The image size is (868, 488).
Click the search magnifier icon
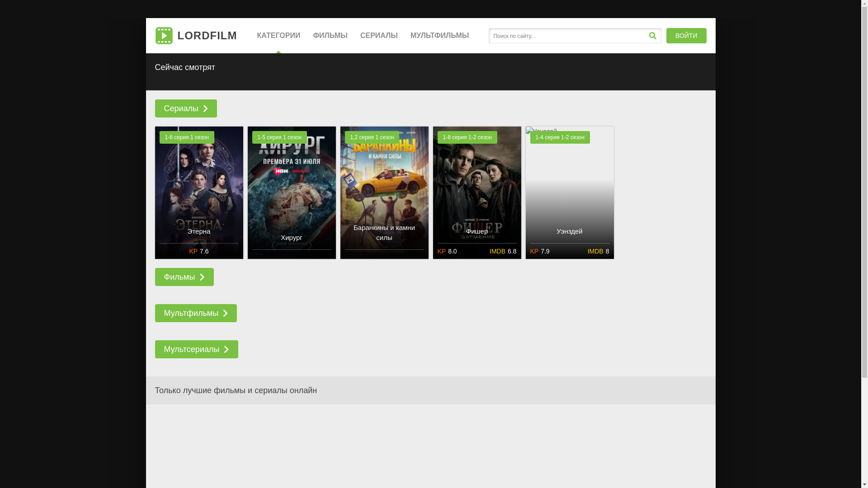tap(652, 36)
